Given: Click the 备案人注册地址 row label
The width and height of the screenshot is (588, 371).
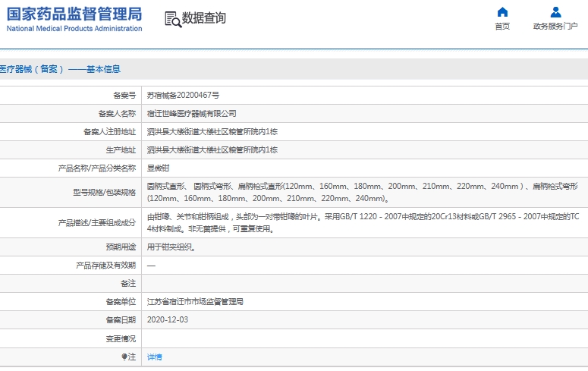Looking at the screenshot, I should 109,132.
